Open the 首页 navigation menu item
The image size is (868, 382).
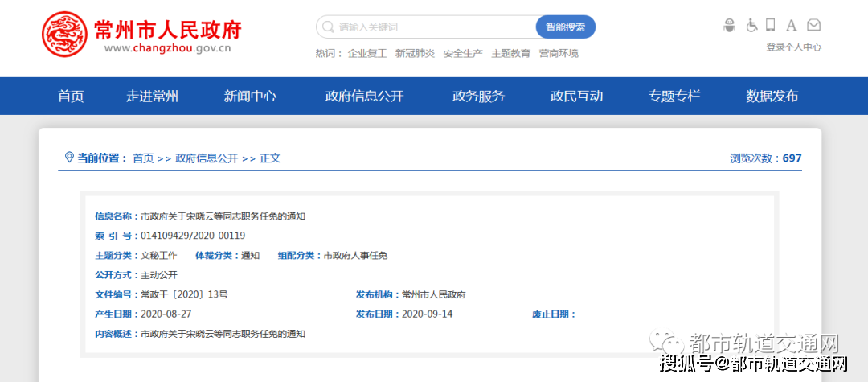pyautogui.click(x=71, y=96)
